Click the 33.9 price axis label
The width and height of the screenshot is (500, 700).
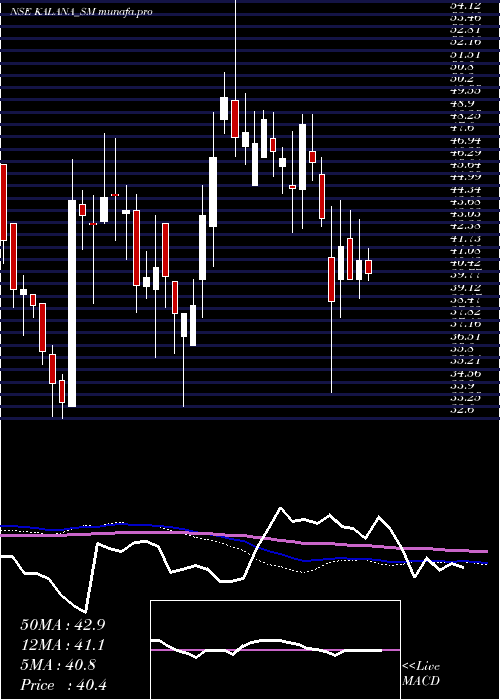[464, 385]
